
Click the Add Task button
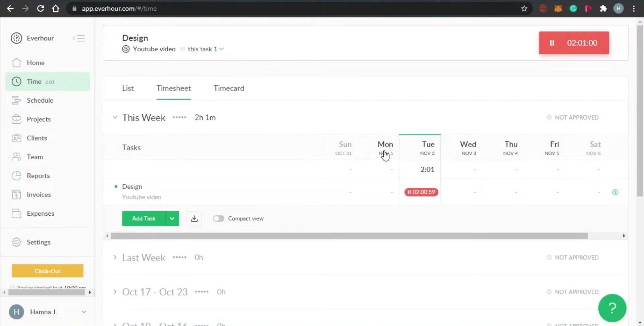pyautogui.click(x=144, y=218)
